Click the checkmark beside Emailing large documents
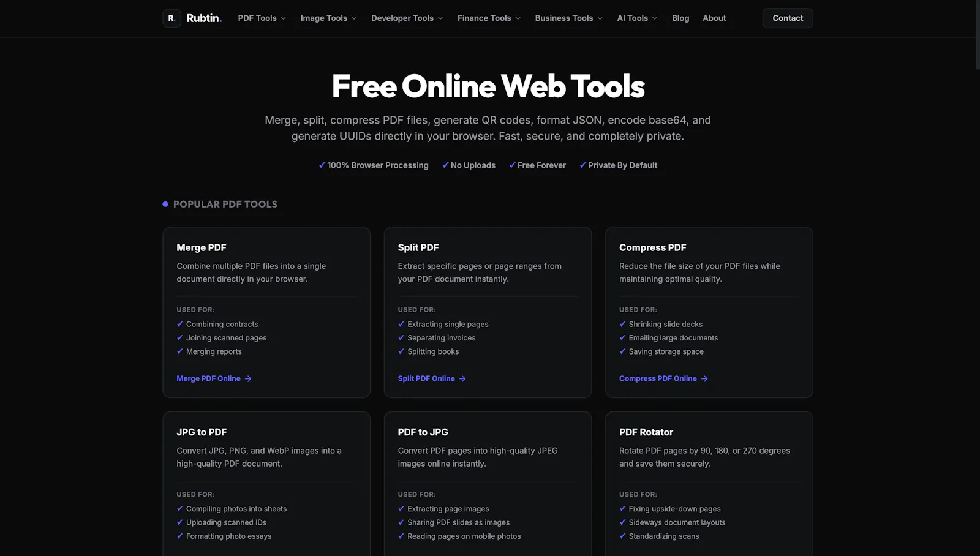This screenshot has height=556, width=980. (622, 337)
